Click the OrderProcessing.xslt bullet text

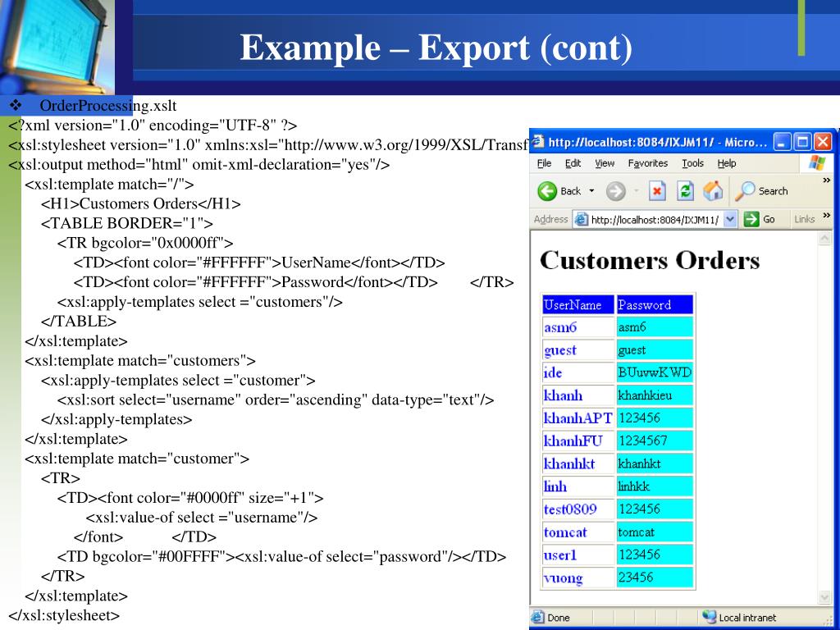(108, 106)
